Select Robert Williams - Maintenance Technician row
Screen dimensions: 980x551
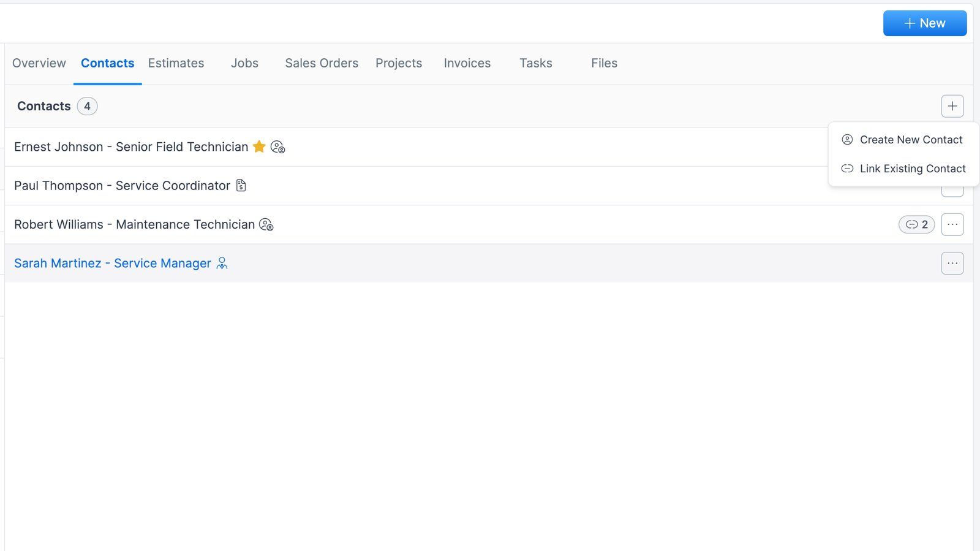pos(489,224)
